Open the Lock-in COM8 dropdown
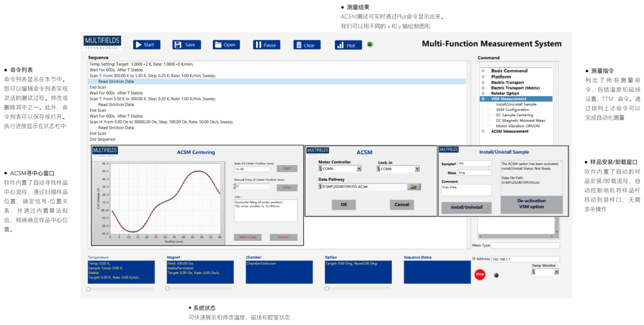This screenshot has height=325, width=644. pos(417,169)
